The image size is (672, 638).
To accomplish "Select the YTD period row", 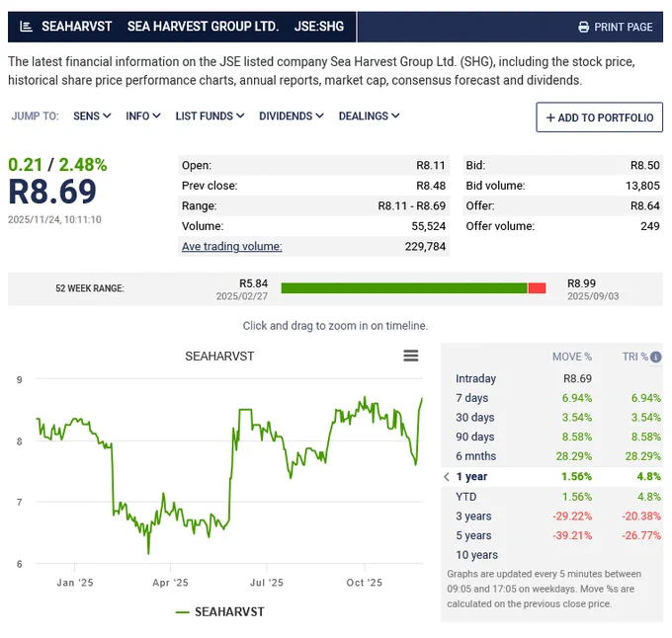I will [551, 497].
